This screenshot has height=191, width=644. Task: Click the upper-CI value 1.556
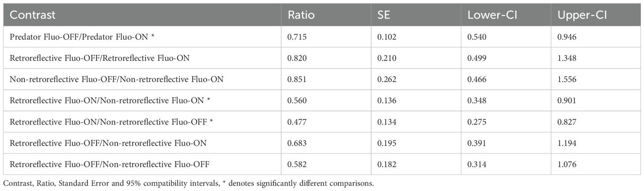[566, 79]
